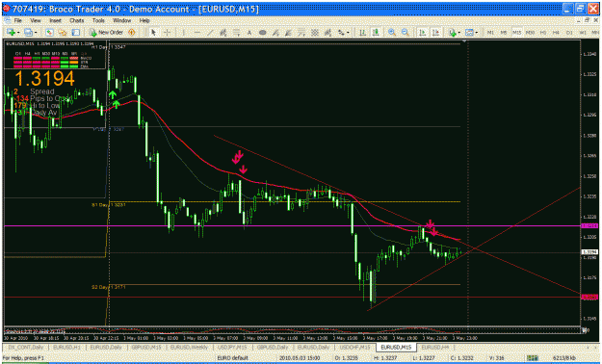Zoom out on the chart
This screenshot has width=602, height=364.
pyautogui.click(x=406, y=33)
